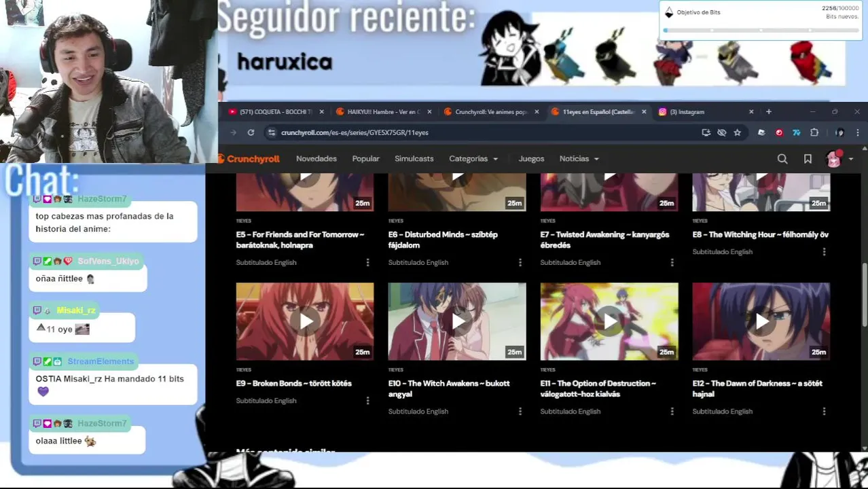Open options for E5 For Friends and For Tomorrow
868x489 pixels.
click(368, 262)
